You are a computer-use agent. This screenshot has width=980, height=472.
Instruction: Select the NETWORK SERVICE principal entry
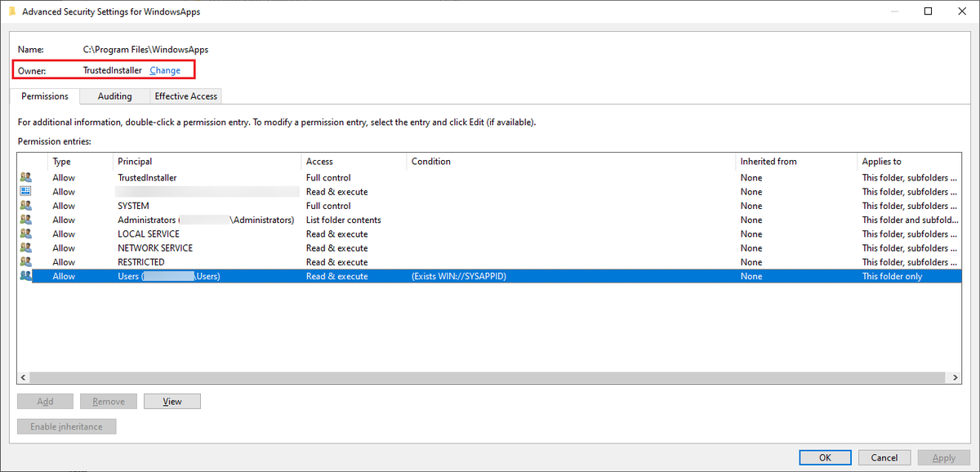point(155,247)
